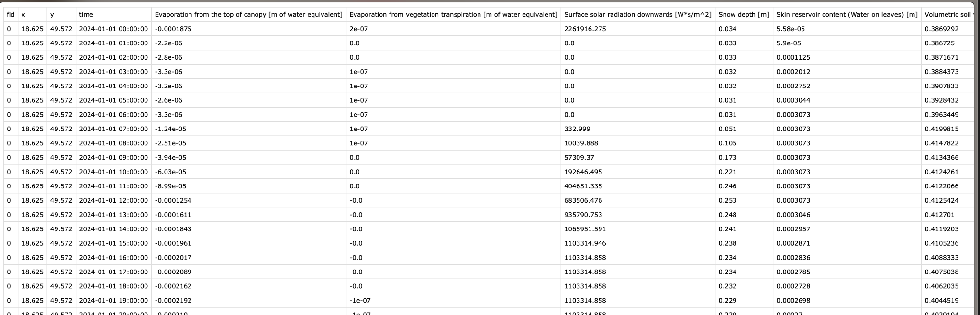The height and width of the screenshot is (315, 980).
Task: Select 'Surface solar radiation downwards' column header
Action: tap(637, 15)
